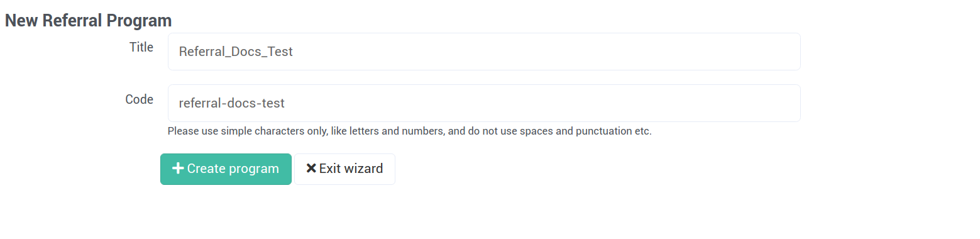Place cursor in Referral_Docs_Test text
The width and height of the screenshot is (980, 239).
[x=236, y=52]
